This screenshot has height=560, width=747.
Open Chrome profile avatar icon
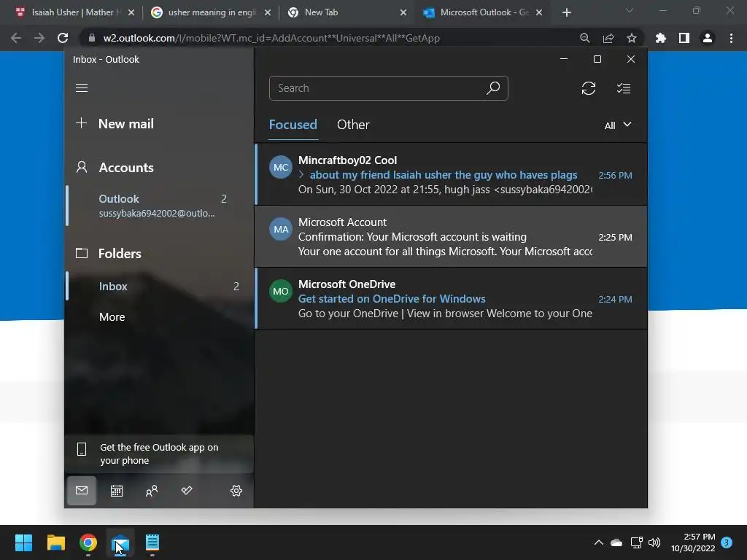pyautogui.click(x=708, y=38)
